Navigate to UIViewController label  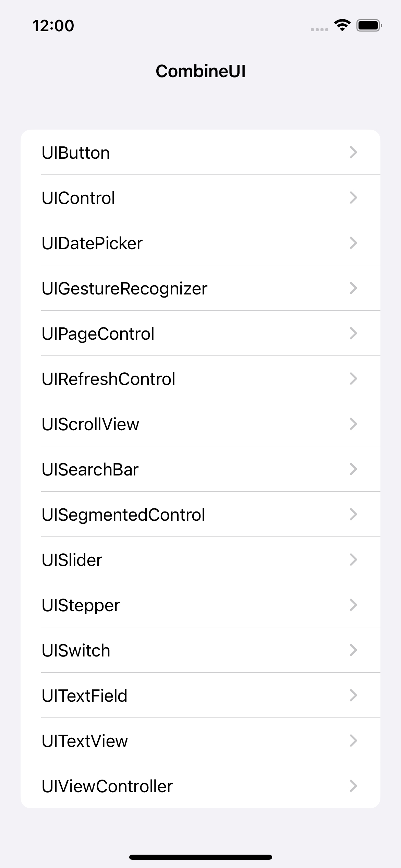[x=107, y=786]
